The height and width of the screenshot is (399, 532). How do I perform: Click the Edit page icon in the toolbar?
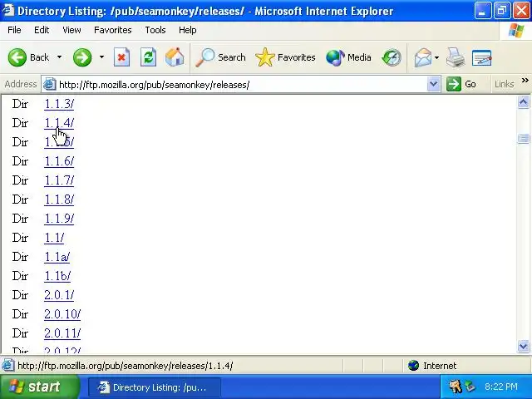(x=482, y=57)
